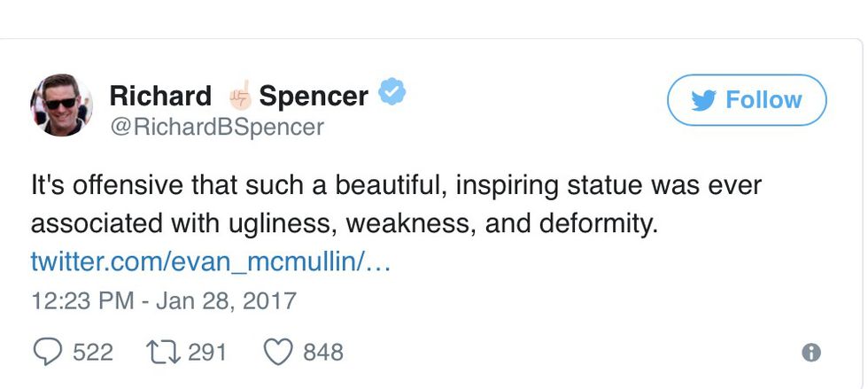This screenshot has width=868, height=389.
Task: Click the 522 replies count
Action: coord(92,353)
